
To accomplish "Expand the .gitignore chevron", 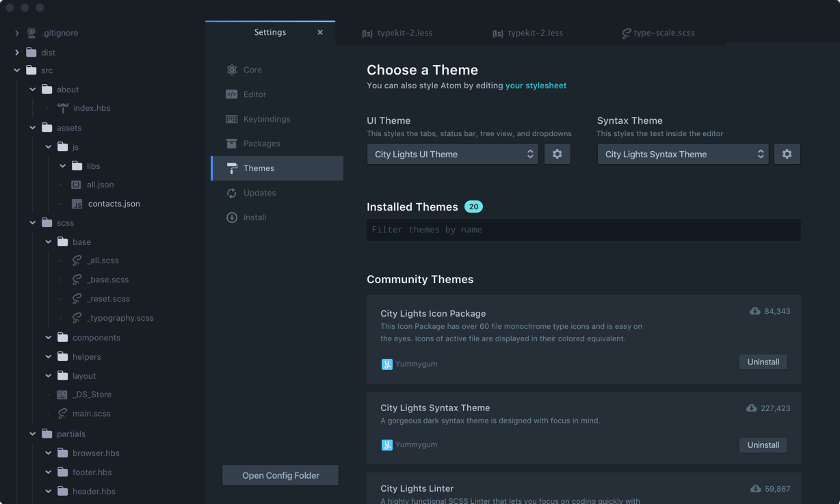I will pos(17,33).
